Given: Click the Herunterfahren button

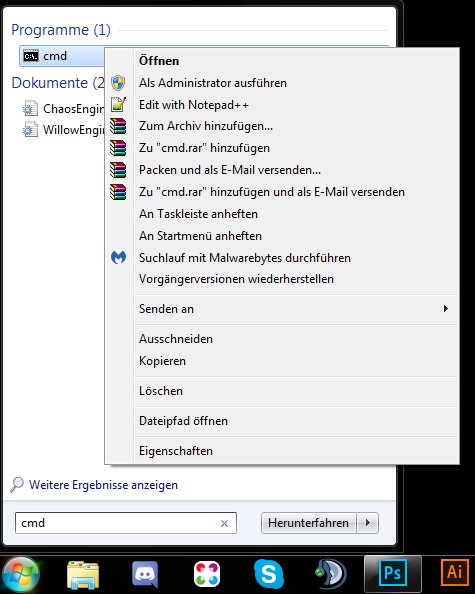Looking at the screenshot, I should [308, 523].
